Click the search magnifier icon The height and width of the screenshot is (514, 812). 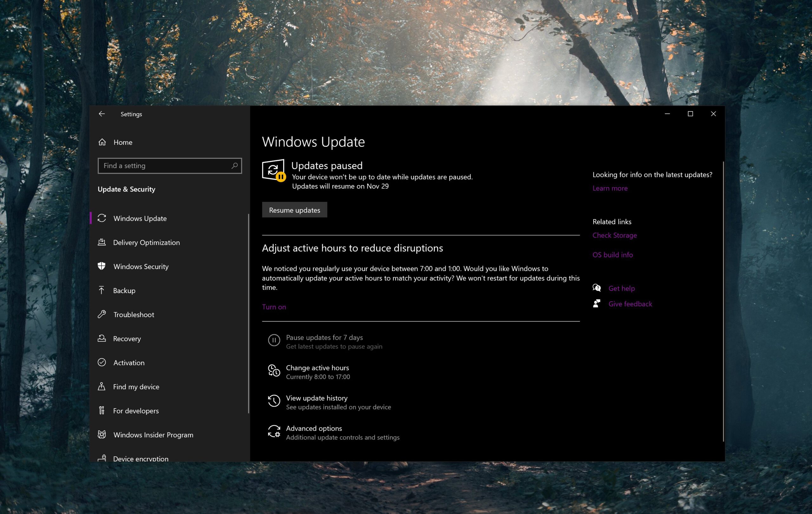[234, 166]
